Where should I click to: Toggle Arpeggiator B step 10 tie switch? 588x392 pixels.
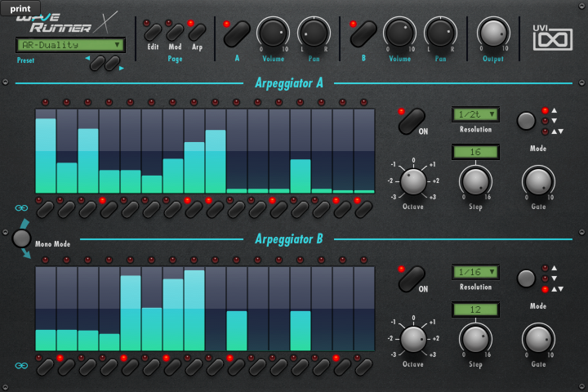[237, 367]
